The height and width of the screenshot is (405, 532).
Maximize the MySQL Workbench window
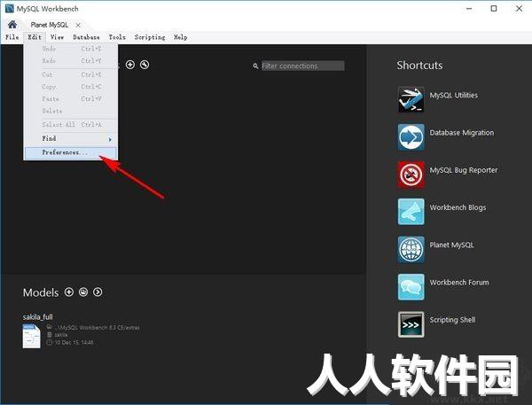pos(494,9)
